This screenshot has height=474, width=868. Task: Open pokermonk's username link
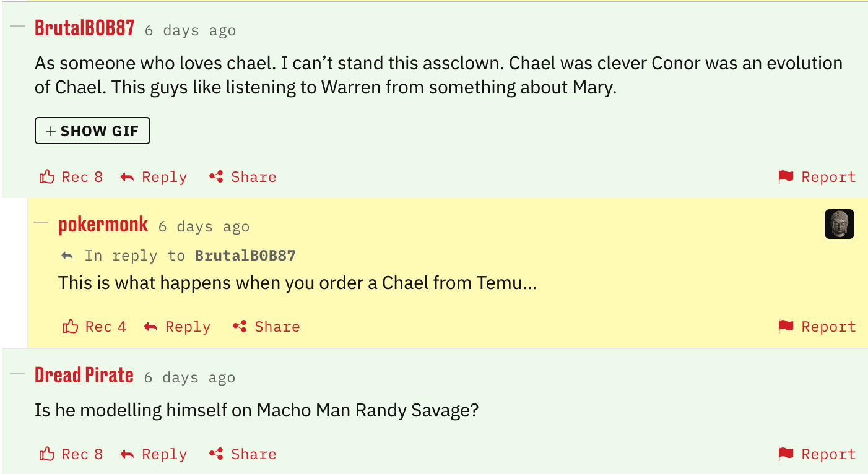pyautogui.click(x=103, y=225)
